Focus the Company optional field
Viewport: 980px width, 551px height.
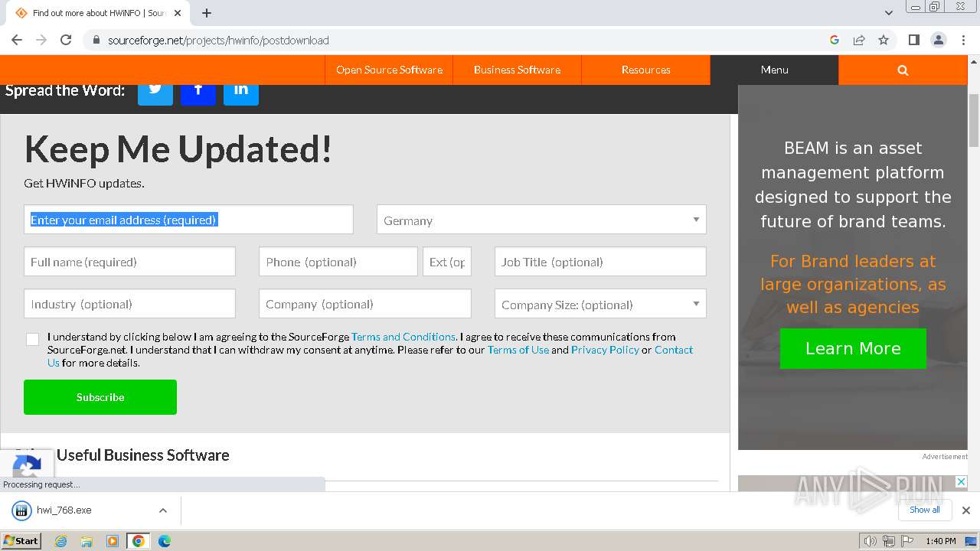(364, 304)
